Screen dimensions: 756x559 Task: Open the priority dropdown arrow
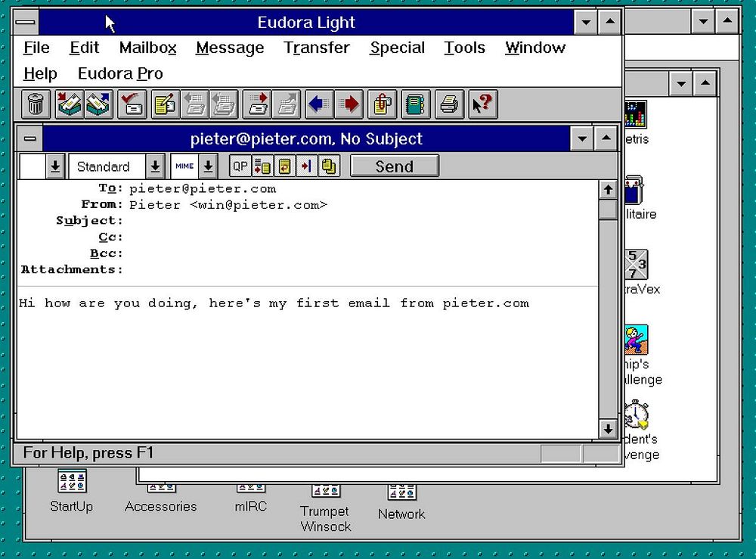coord(55,166)
